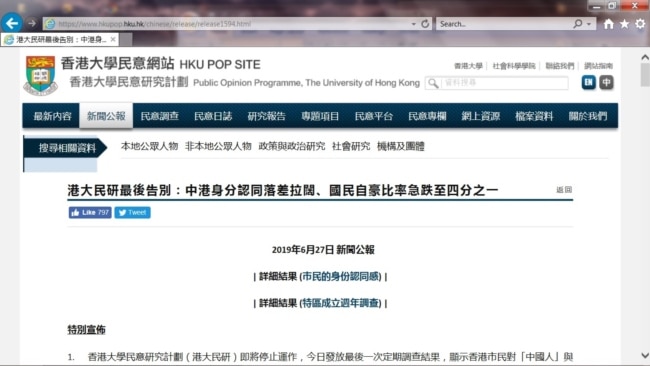Open 特區成立週年調查 detailed results link
Viewport: 650px width, 366px height.
click(x=341, y=303)
